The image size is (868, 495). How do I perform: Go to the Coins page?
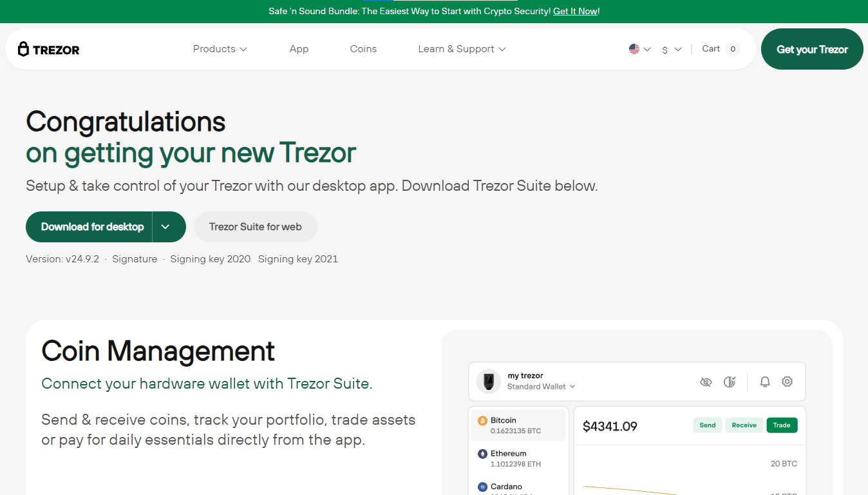(363, 49)
